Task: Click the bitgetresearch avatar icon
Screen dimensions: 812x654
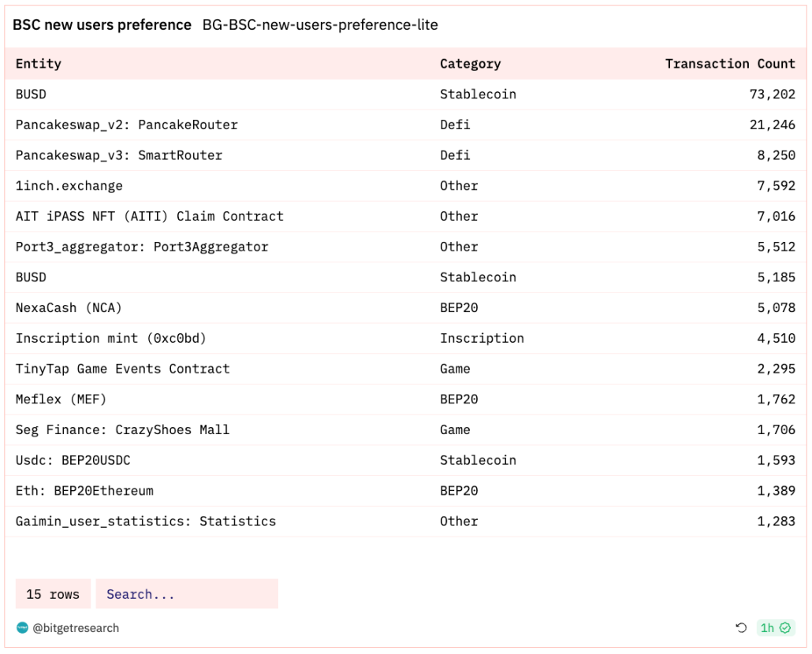Action: 22,628
